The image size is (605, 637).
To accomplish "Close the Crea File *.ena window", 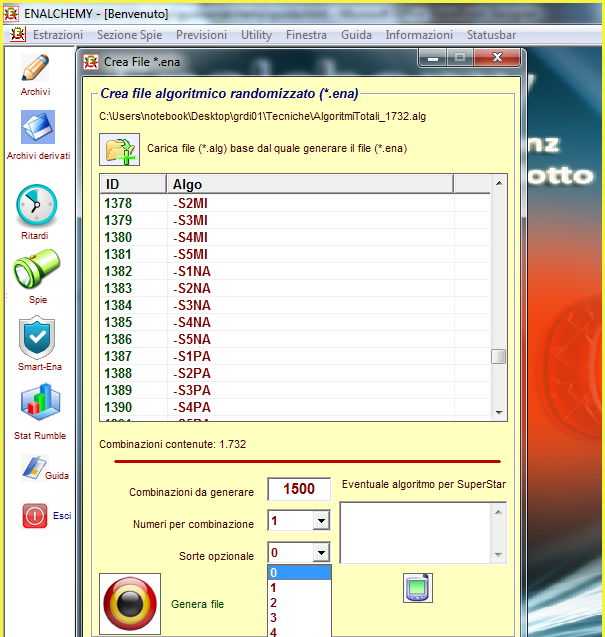I will [x=497, y=58].
